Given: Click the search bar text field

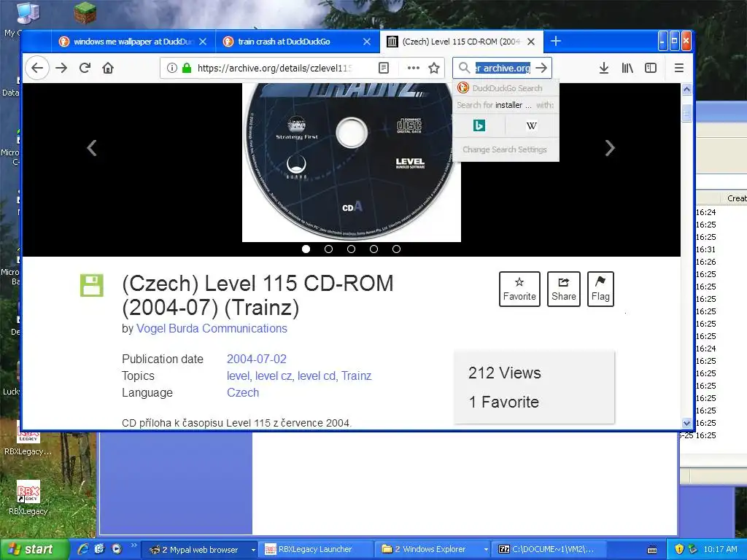Looking at the screenshot, I should tap(503, 68).
